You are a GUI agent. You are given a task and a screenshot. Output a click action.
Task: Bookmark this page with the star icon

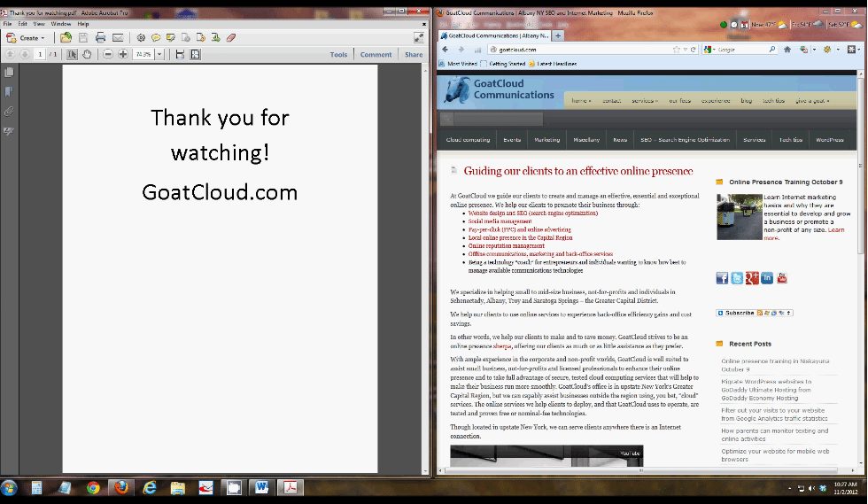click(x=676, y=50)
